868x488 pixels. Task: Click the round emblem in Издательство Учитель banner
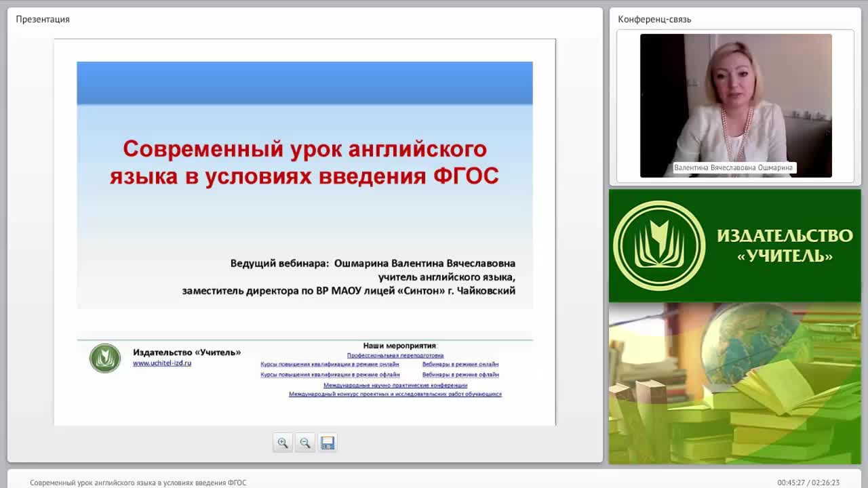659,245
